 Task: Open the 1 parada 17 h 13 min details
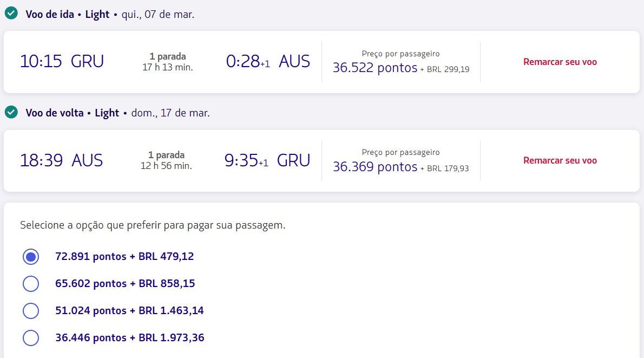click(x=168, y=62)
